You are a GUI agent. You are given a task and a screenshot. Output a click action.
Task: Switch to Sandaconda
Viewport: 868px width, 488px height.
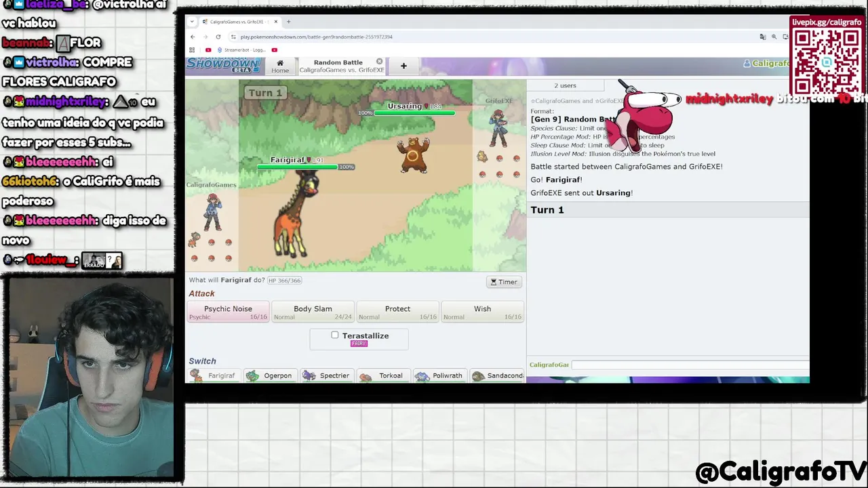tap(496, 375)
